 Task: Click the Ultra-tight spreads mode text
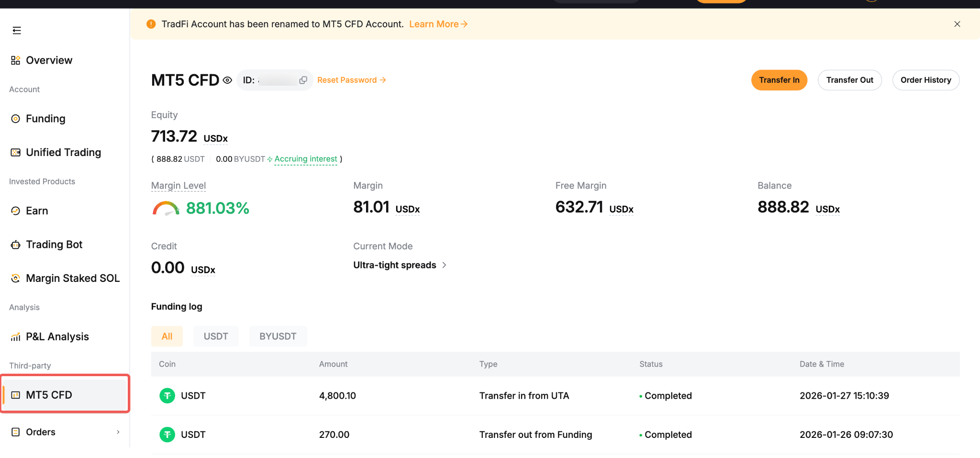395,265
